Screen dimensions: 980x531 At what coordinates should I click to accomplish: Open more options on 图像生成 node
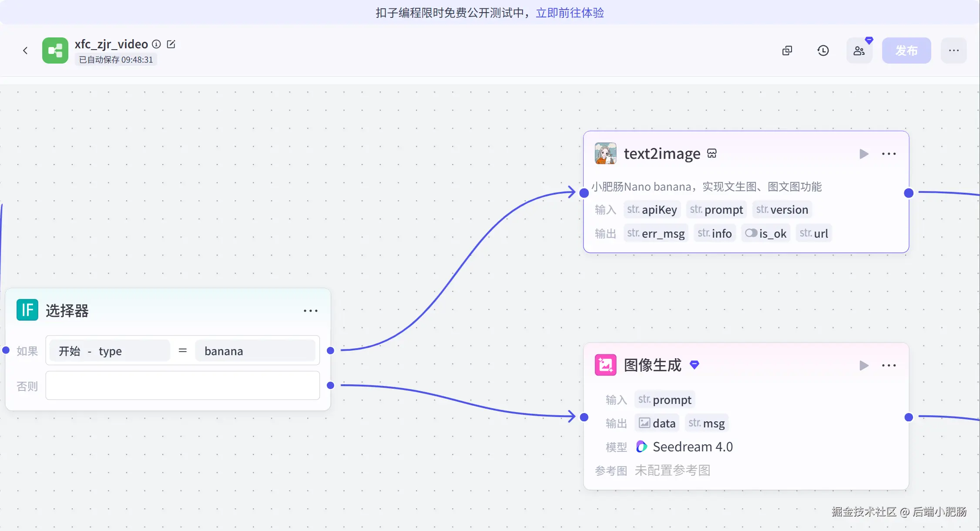[x=889, y=365]
